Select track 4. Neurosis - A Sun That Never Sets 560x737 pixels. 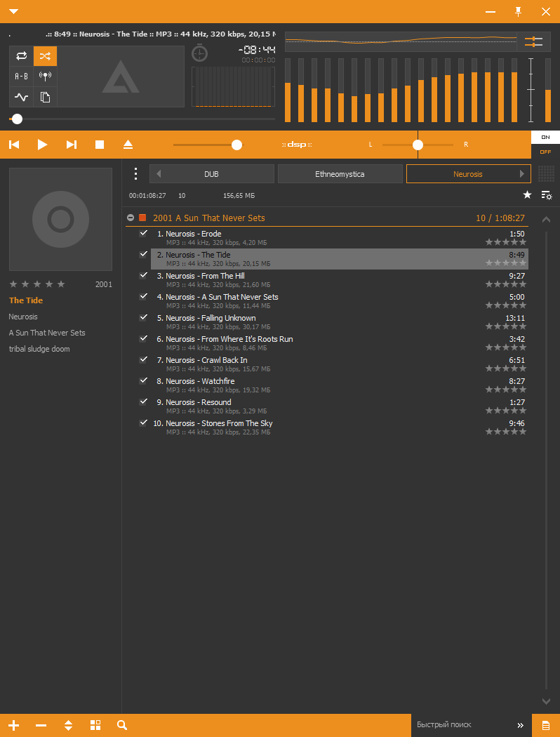coord(340,301)
